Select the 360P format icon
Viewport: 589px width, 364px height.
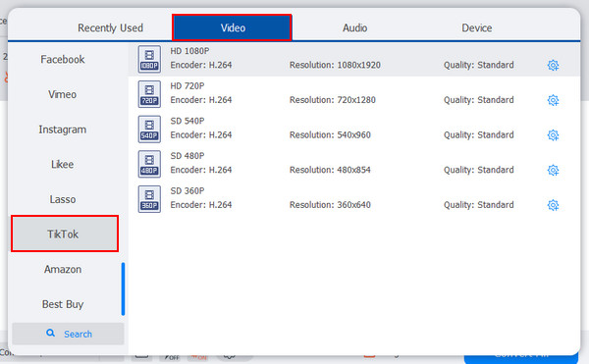(149, 199)
